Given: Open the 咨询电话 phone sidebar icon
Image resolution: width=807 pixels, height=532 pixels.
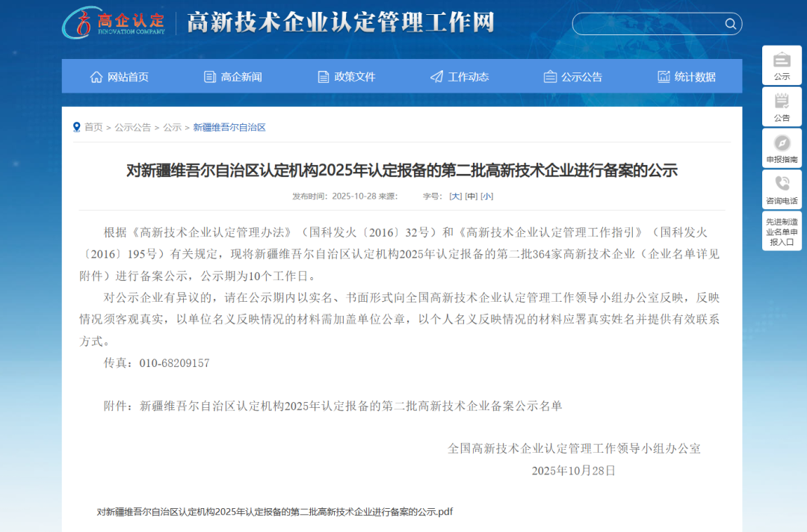Looking at the screenshot, I should (782, 184).
